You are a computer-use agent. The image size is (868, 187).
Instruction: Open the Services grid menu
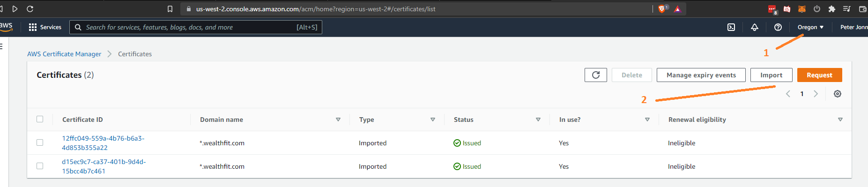(x=45, y=27)
